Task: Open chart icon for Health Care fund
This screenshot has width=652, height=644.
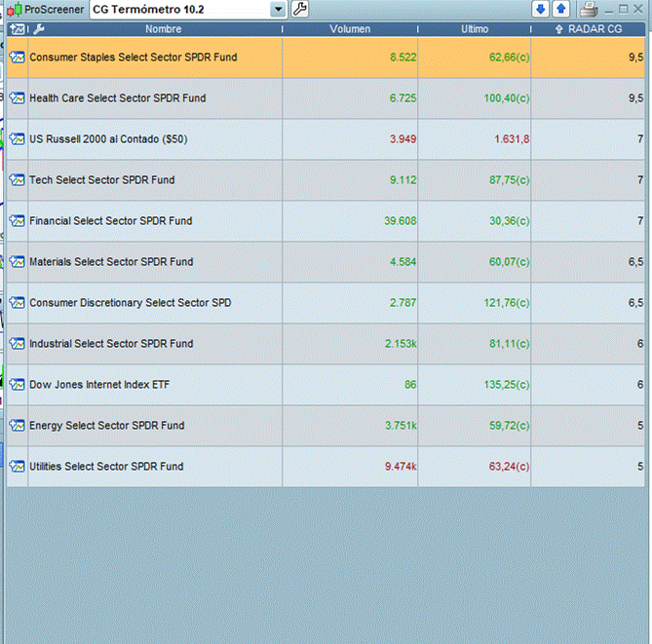Action: coord(17,98)
